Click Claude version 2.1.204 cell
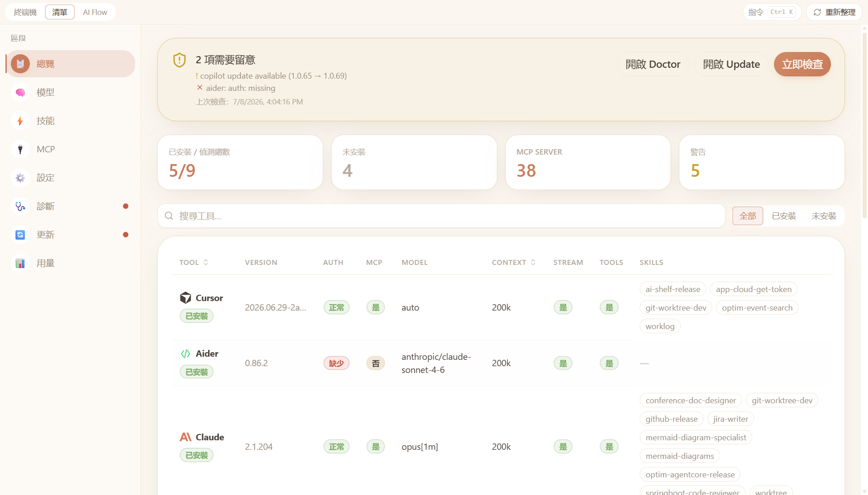Viewport: 868px width, 495px height. 259,447
